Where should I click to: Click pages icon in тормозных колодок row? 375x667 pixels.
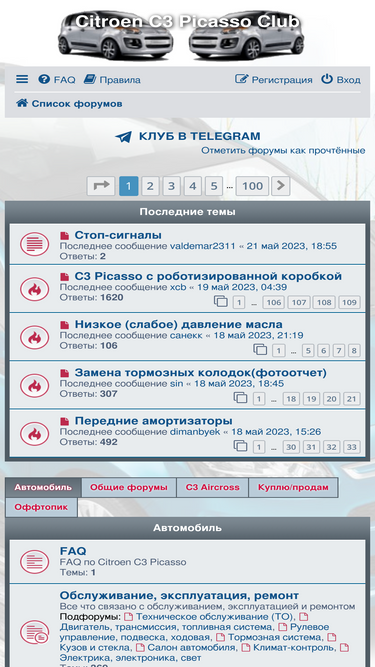[241, 398]
